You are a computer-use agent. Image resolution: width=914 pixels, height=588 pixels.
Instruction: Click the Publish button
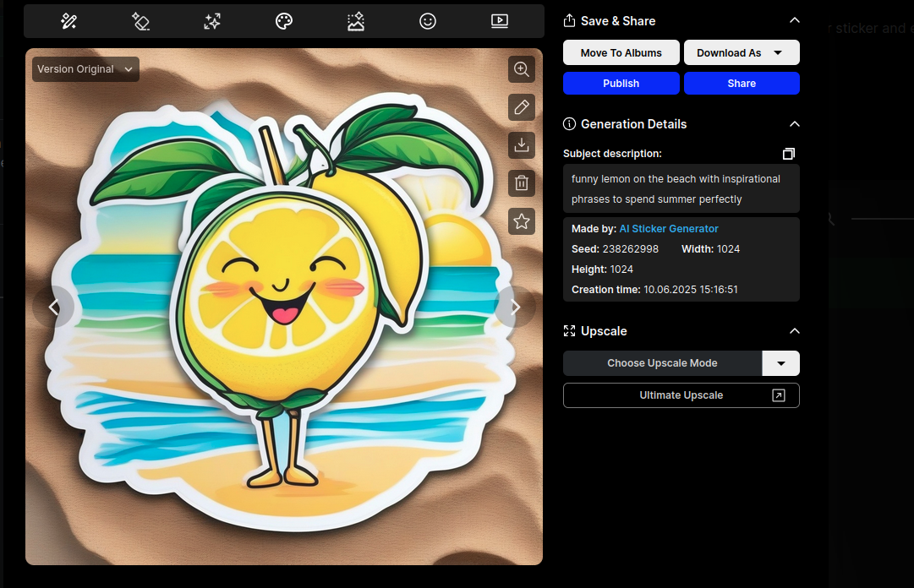621,83
